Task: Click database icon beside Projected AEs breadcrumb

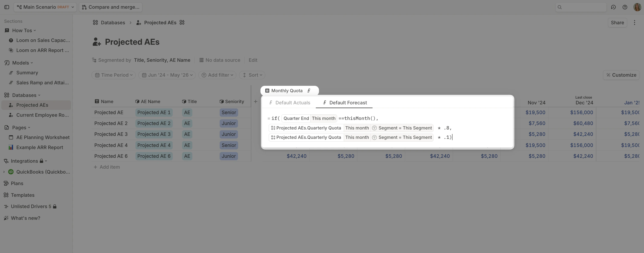Action: (x=182, y=23)
